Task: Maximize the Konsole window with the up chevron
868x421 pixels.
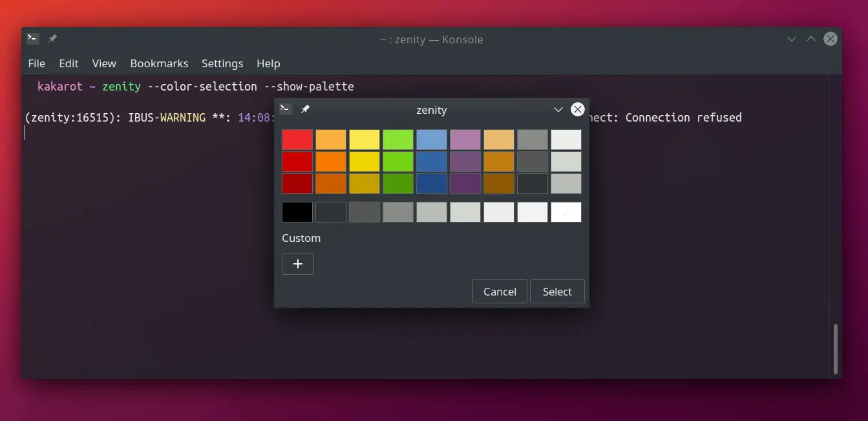Action: pos(810,39)
